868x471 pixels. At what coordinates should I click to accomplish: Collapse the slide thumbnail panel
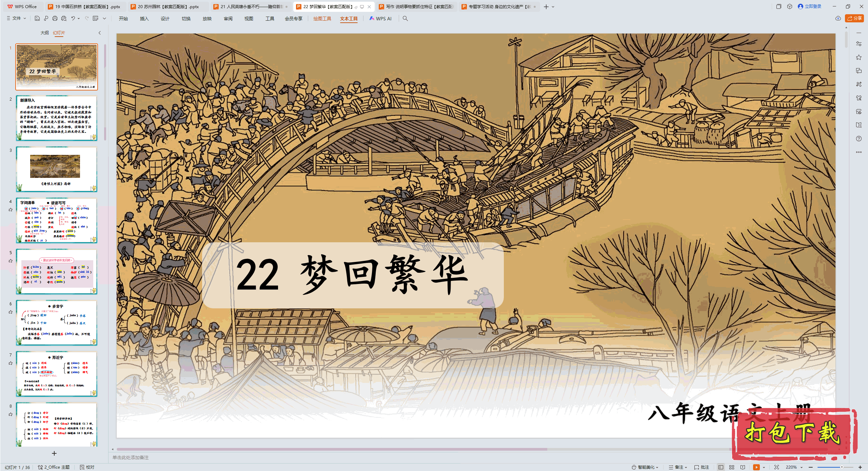pos(100,33)
